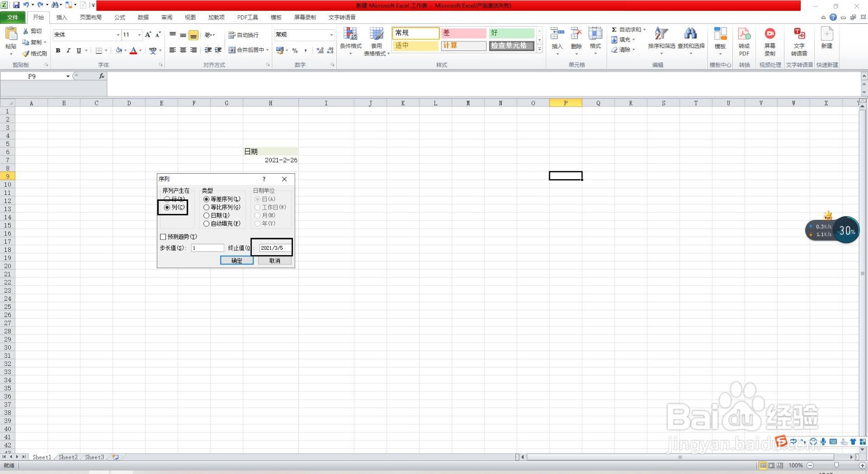Open 自动求和 dropdown arrow
Screen dimensions: 868x474
(644, 30)
